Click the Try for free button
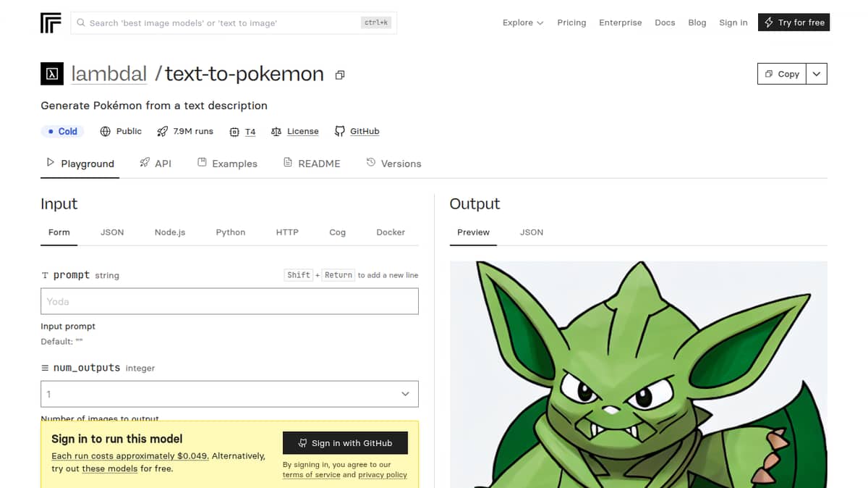The height and width of the screenshot is (488, 868). (794, 22)
